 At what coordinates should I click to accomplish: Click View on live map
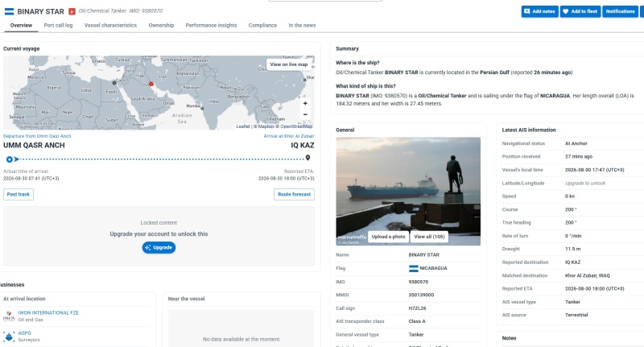click(289, 64)
